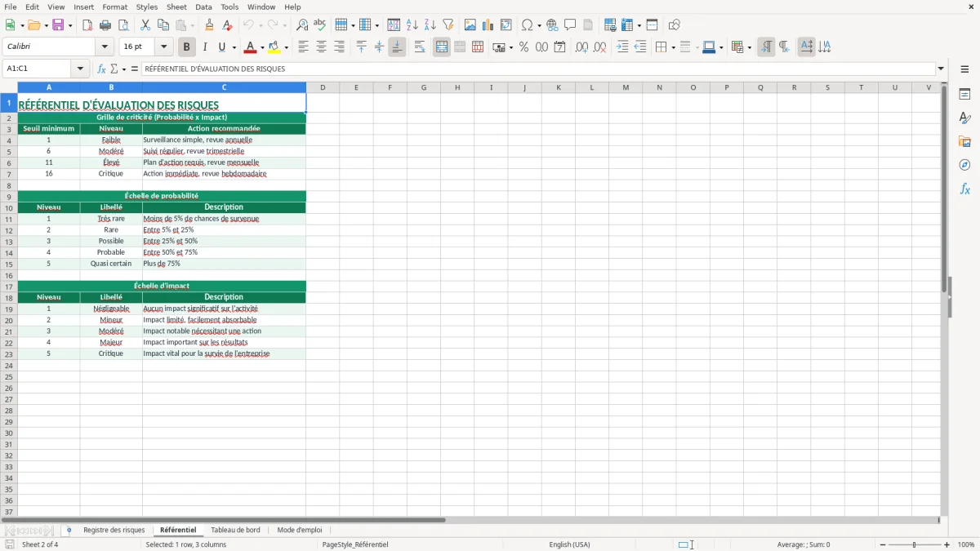Switch to Registre des risques sheet tab
The image size is (980, 551).
pos(114,530)
